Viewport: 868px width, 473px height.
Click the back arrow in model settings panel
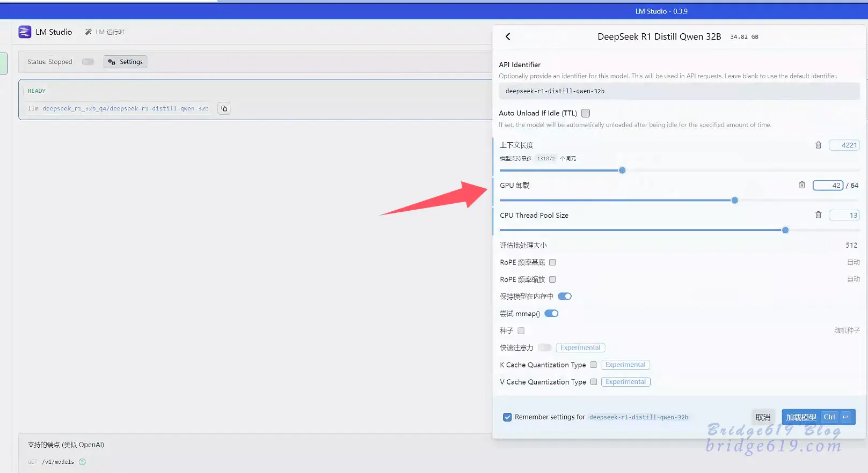(508, 36)
